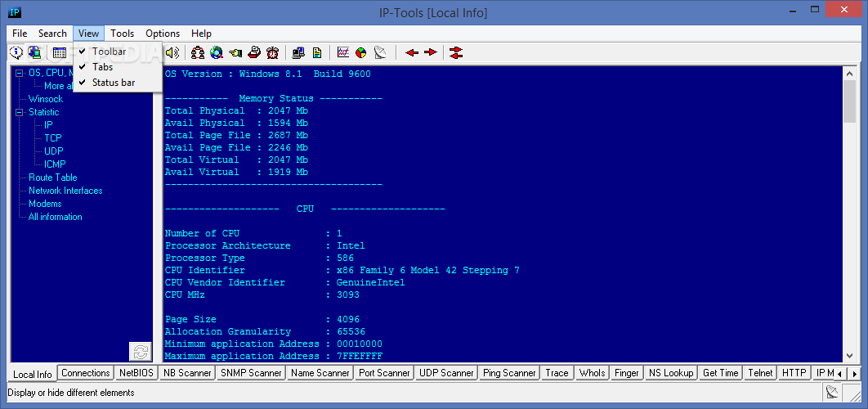868x409 pixels.
Task: Switch to the UDP Scanner tab
Action: 446,373
